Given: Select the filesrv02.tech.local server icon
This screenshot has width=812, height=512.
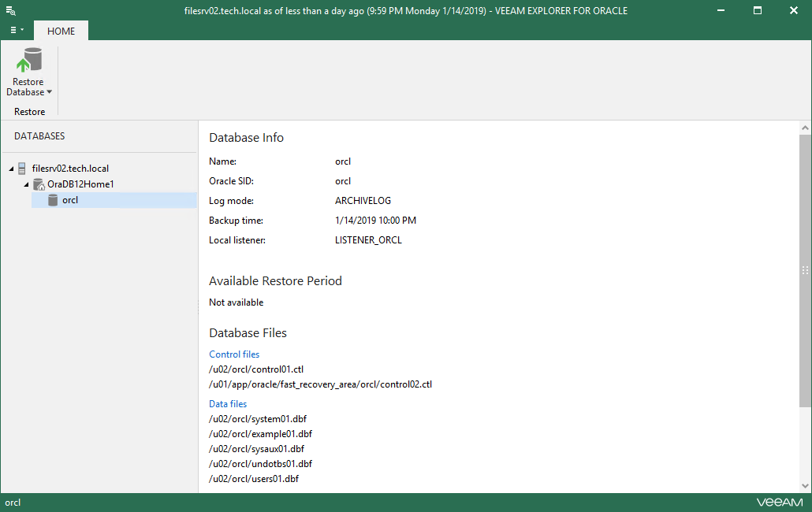Looking at the screenshot, I should click(x=22, y=168).
